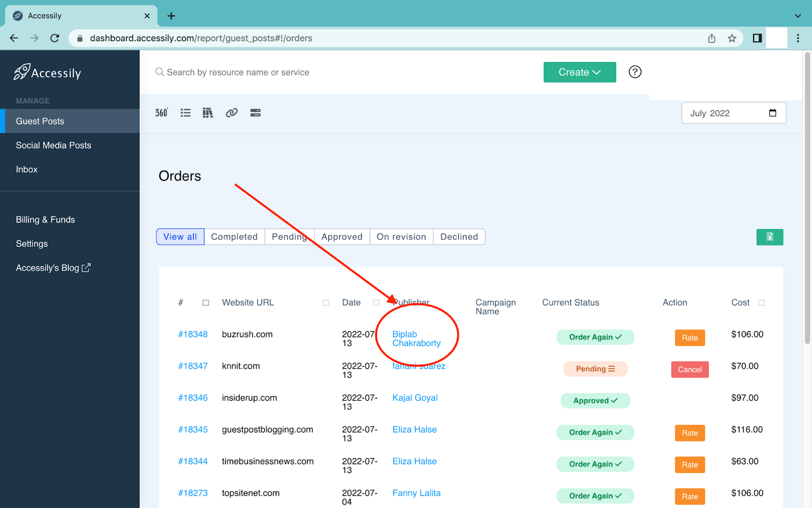Tick the checkbox beside the Cost header
Screen dimensions: 812x508
coord(761,303)
